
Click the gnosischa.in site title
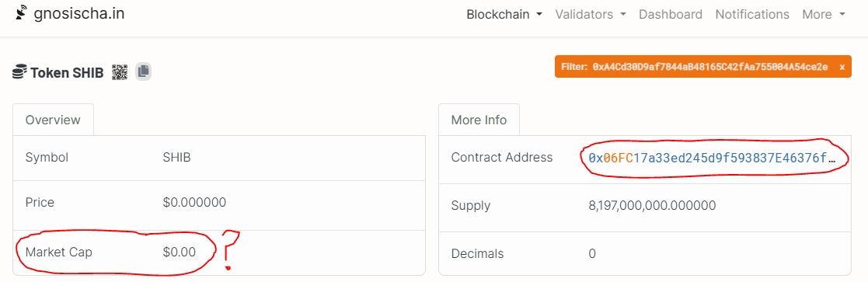79,13
